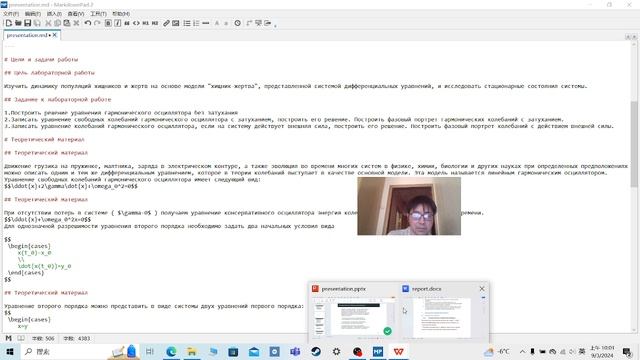This screenshot has width=640, height=360.
Task: Convert selection to lowercase with the a icon
Action: pos(226,23)
